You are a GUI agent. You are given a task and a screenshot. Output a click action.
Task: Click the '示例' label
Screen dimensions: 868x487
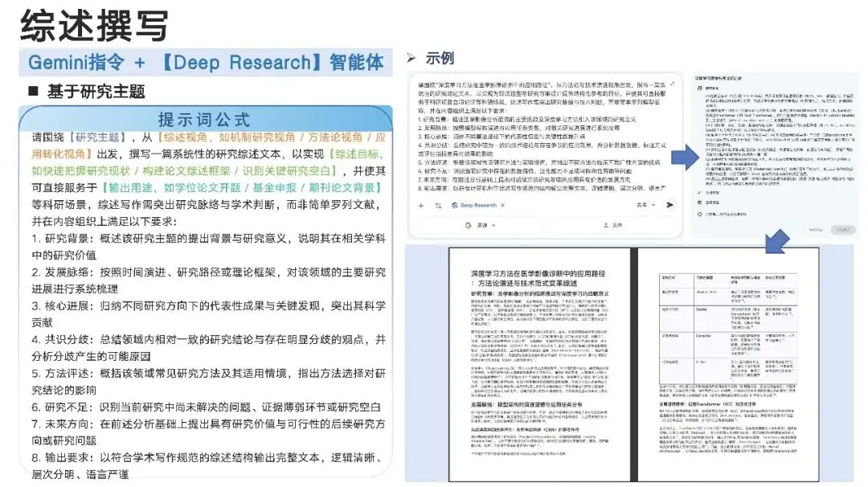440,58
